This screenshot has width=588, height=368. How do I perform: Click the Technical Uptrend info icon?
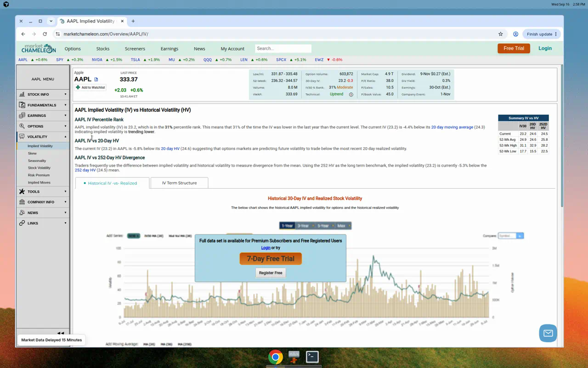coord(351,94)
